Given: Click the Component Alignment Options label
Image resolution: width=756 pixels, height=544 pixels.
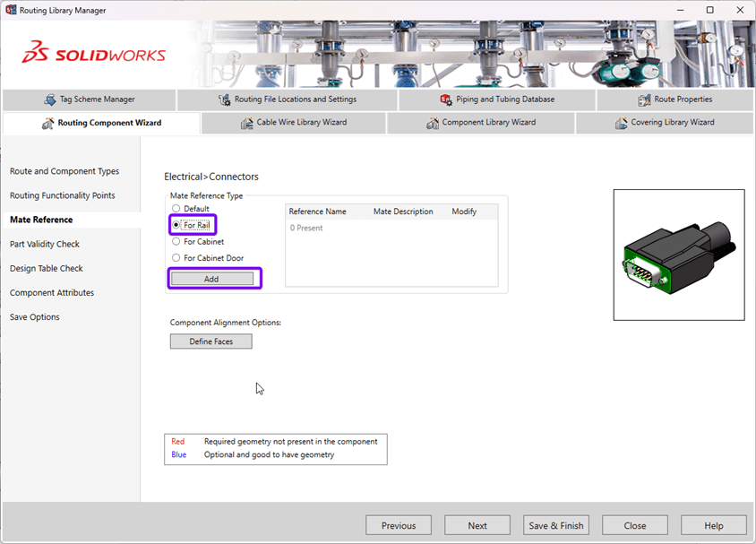Looking at the screenshot, I should point(226,323).
